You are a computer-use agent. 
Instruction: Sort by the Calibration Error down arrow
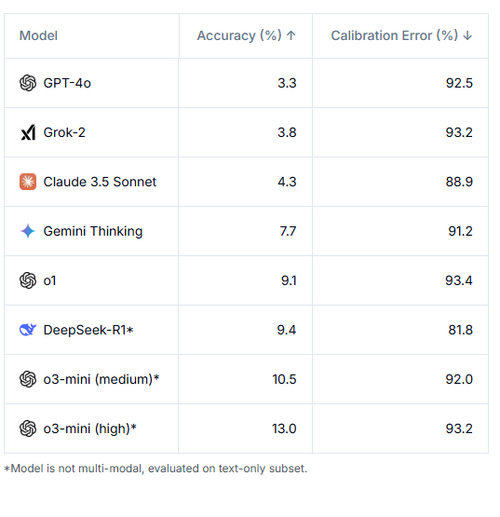point(468,35)
